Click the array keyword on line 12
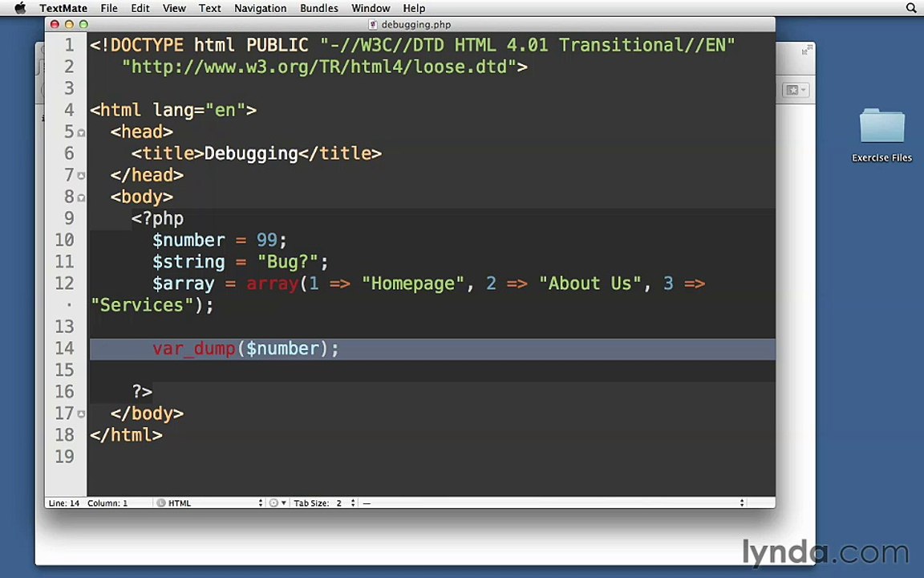The width and height of the screenshot is (924, 578). (x=273, y=283)
